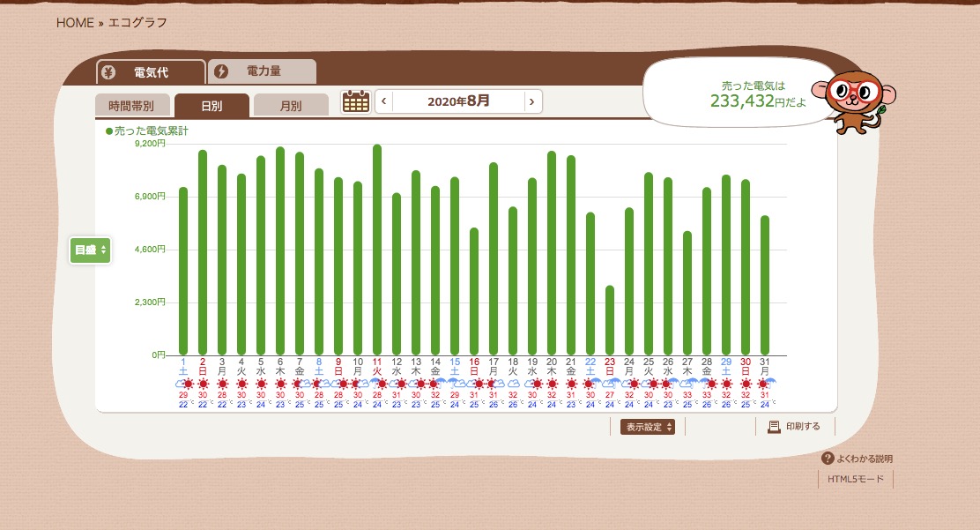Viewport: 980px width, 530px height.
Task: Expand the 表示設定 display settings dropdown
Action: point(647,427)
